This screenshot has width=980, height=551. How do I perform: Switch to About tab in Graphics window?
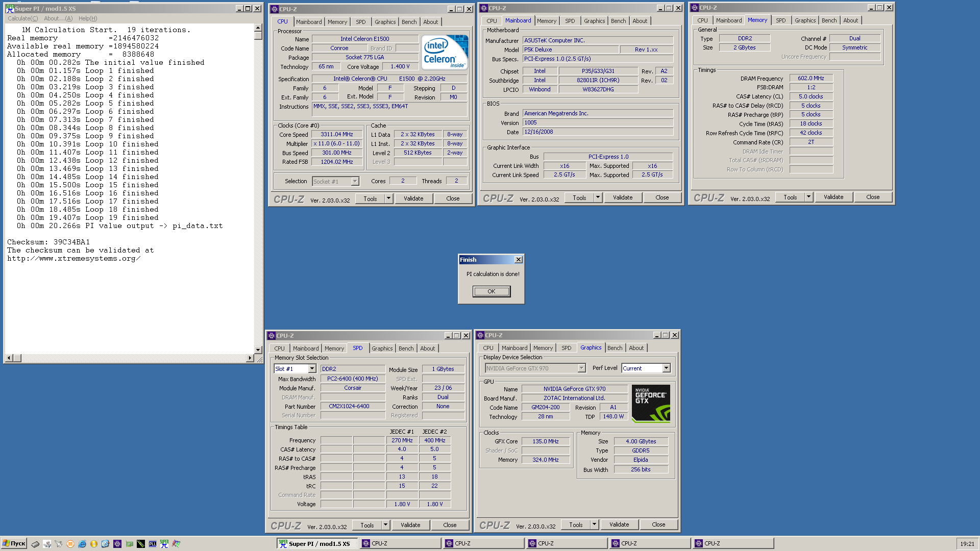(636, 348)
